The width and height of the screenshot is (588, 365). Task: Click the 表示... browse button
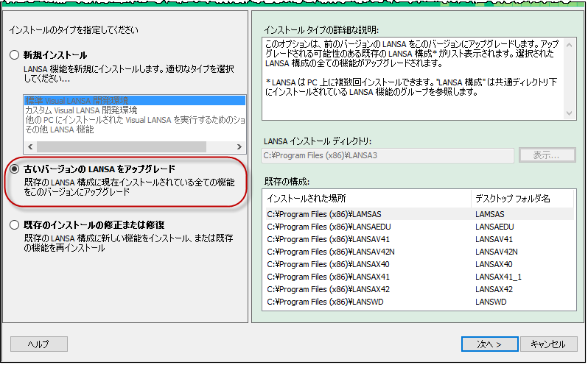547,155
